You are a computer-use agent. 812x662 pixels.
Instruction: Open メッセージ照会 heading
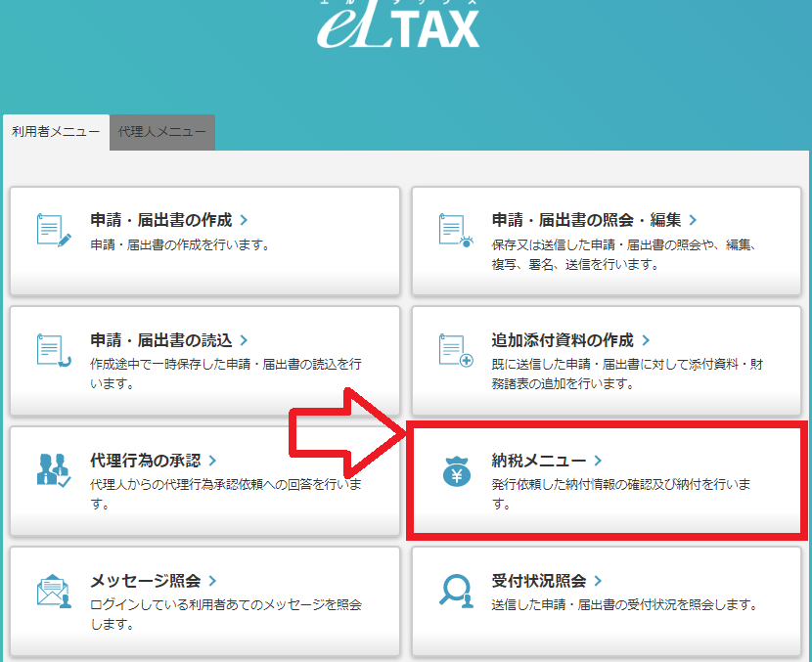(x=146, y=581)
